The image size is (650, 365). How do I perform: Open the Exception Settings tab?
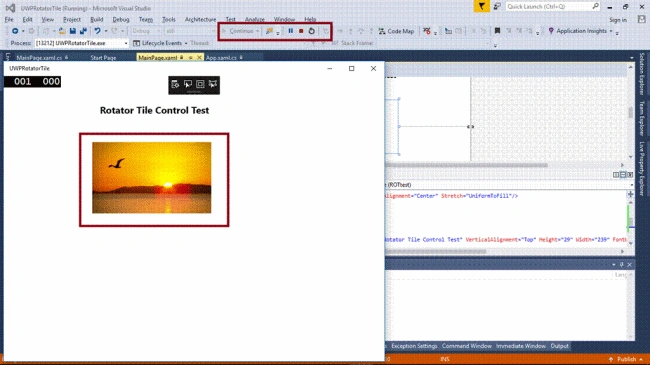tap(414, 346)
